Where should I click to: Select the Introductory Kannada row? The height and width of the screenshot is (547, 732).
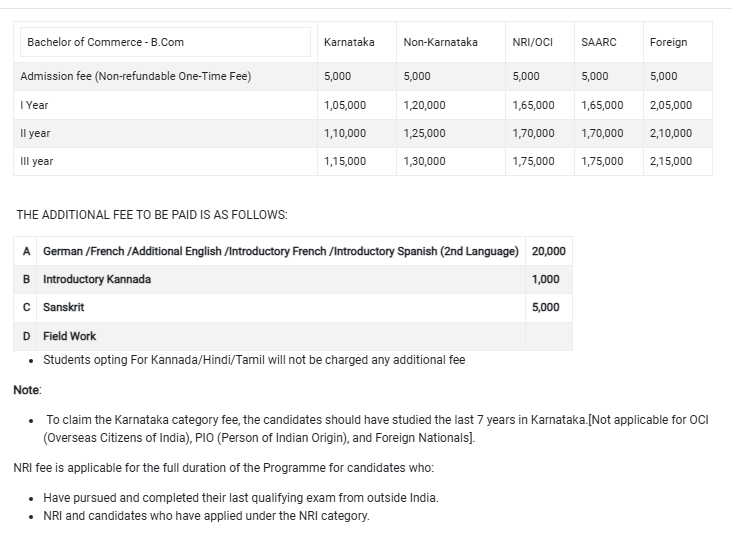tap(97, 279)
